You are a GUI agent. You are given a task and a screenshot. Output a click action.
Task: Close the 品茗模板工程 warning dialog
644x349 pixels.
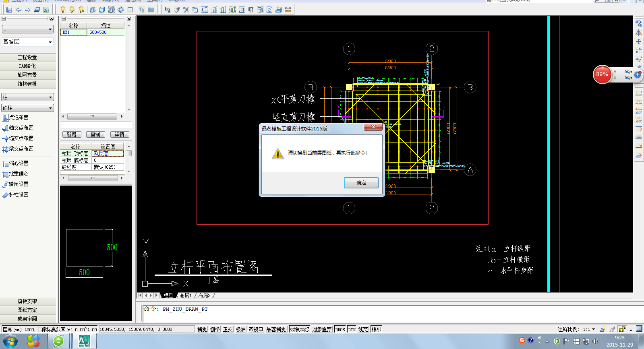[373, 127]
